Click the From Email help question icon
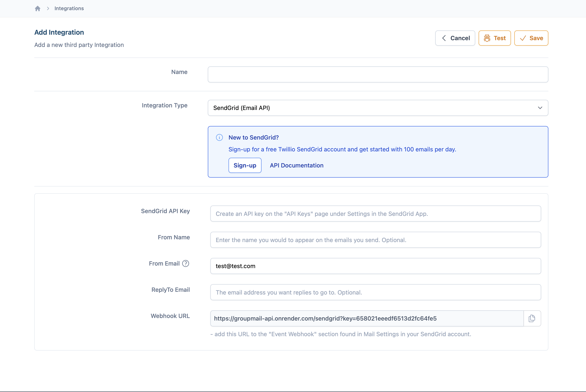This screenshot has width=586, height=392. pos(185,263)
